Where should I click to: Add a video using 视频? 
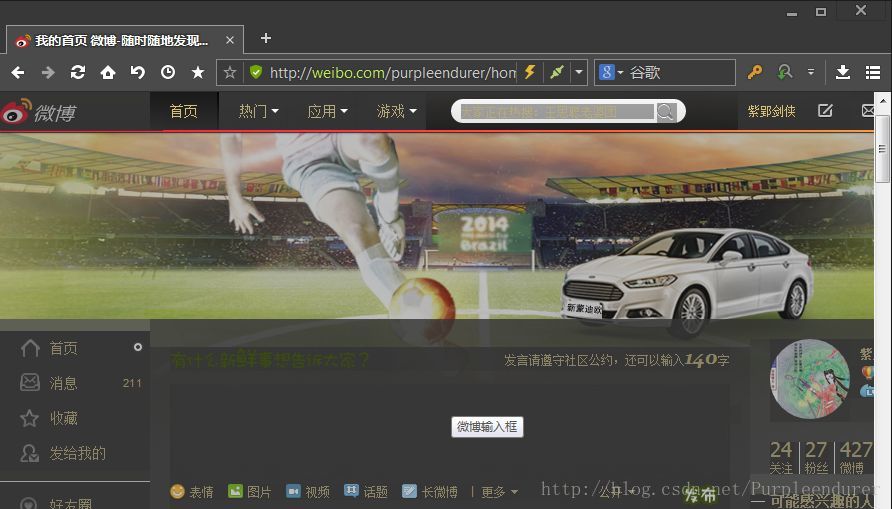click(x=308, y=492)
